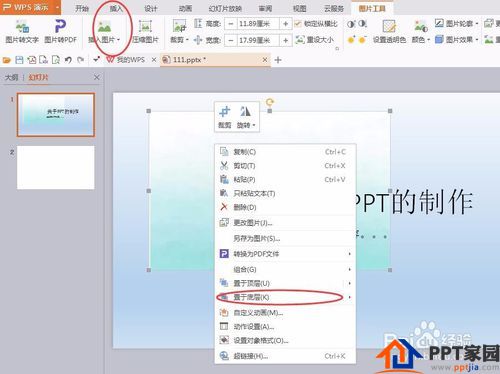The image size is (500, 374).
Task: Click the new tab plus icon
Action: [x=278, y=60]
